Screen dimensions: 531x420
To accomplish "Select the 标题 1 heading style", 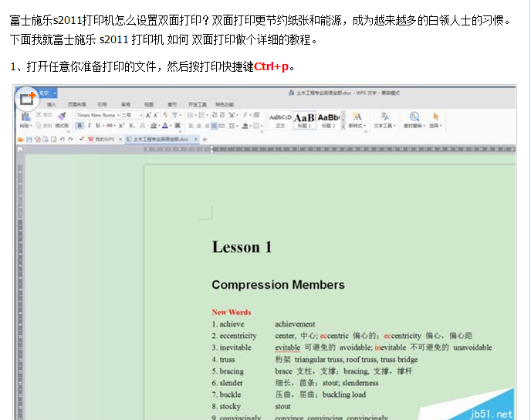I will pos(304,120).
